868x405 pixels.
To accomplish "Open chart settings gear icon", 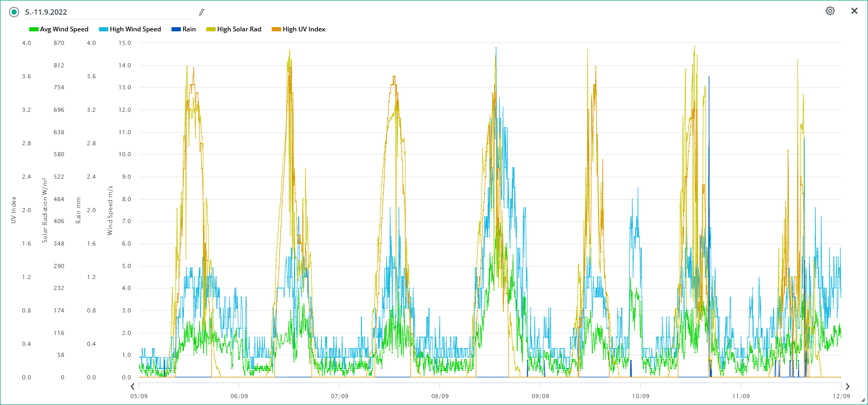I will pos(830,11).
